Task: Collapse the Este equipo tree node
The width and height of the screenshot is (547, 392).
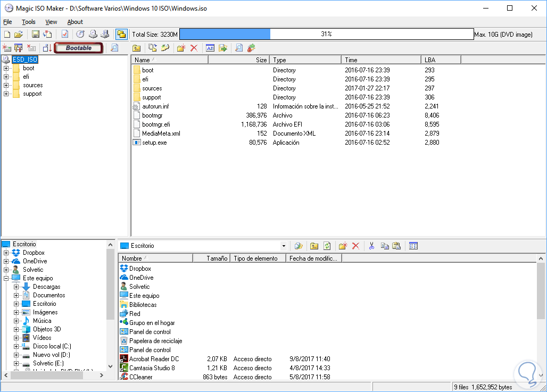Action: coord(6,278)
